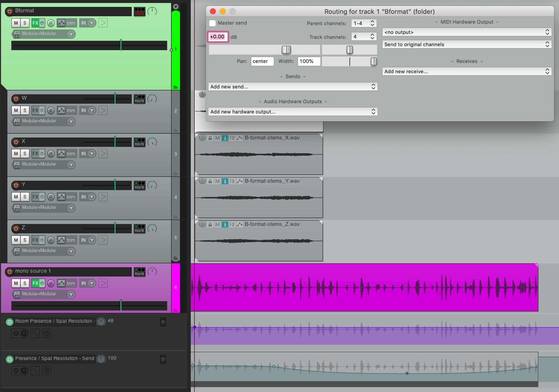Open Add new hardware output menu
This screenshot has width=559, height=392.
click(x=292, y=112)
